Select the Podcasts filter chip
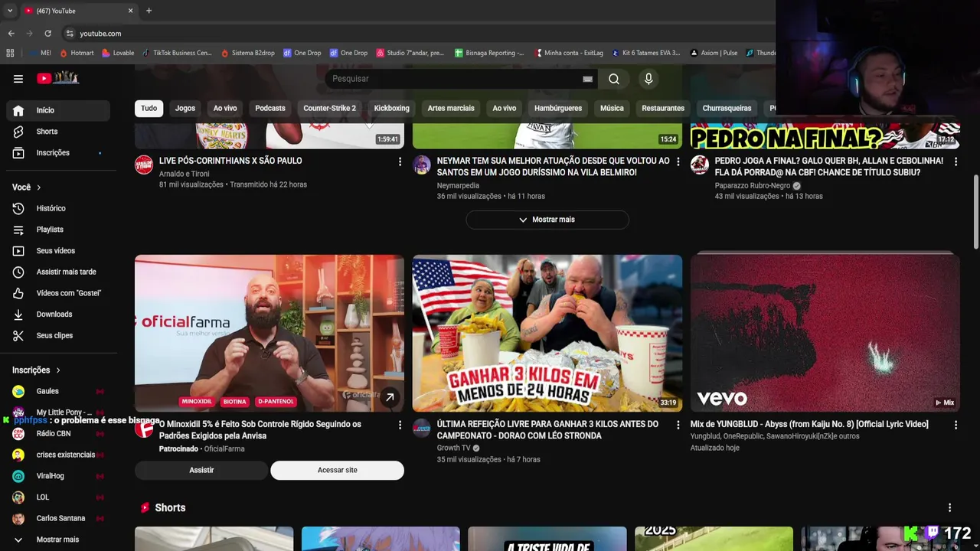Image resolution: width=980 pixels, height=551 pixels. point(270,108)
